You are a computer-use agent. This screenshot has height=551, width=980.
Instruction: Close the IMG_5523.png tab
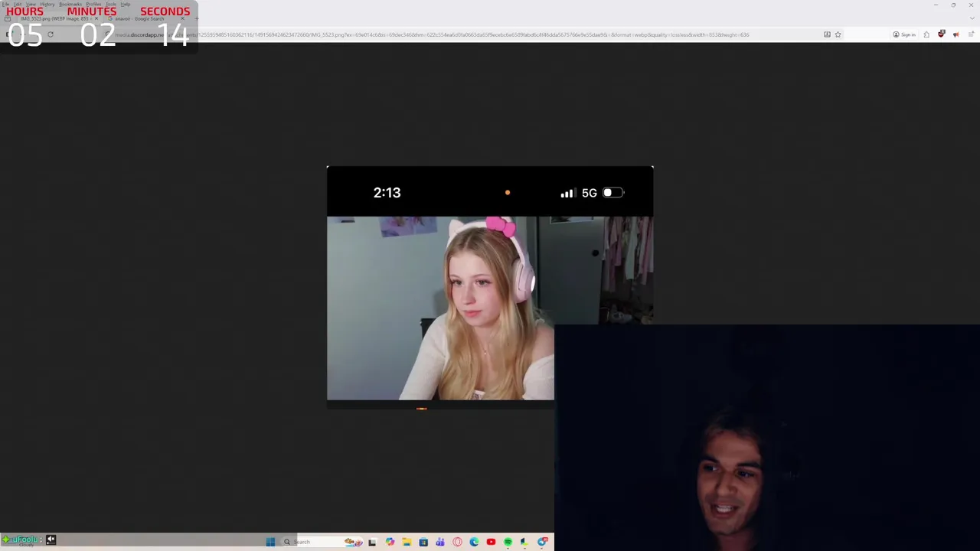(96, 18)
